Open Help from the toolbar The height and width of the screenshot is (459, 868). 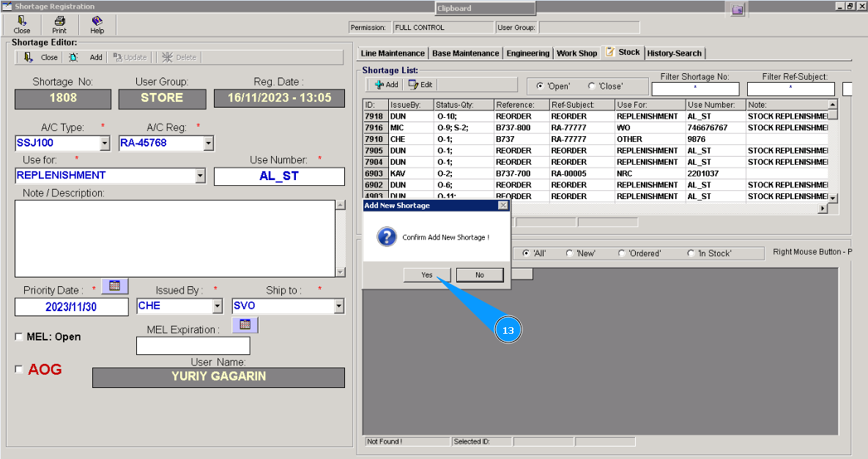click(x=97, y=25)
